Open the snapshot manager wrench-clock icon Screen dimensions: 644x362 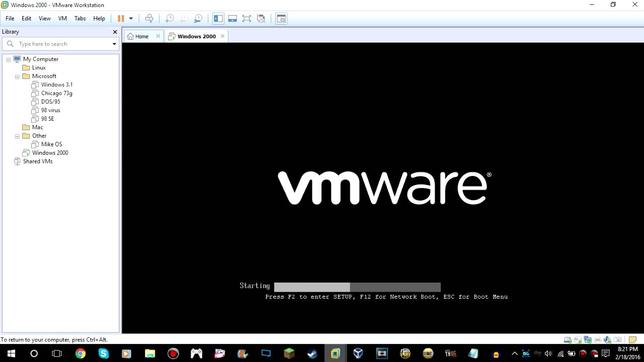coord(198,19)
